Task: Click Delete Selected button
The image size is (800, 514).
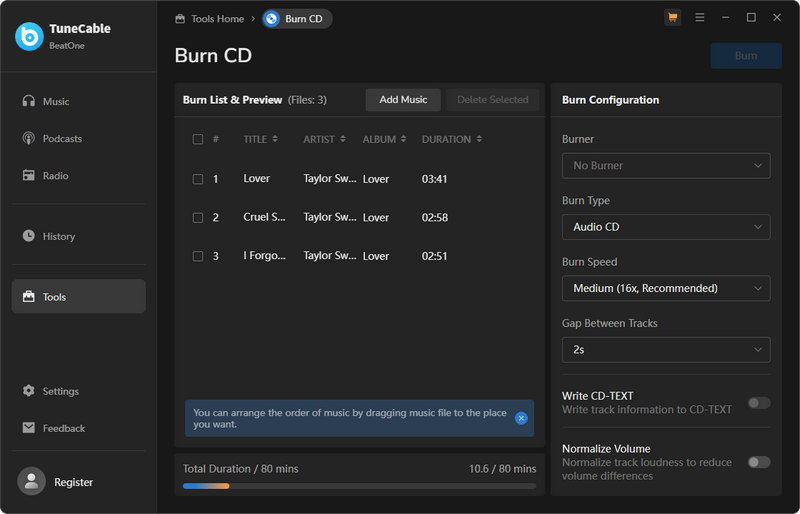Action: pos(492,100)
